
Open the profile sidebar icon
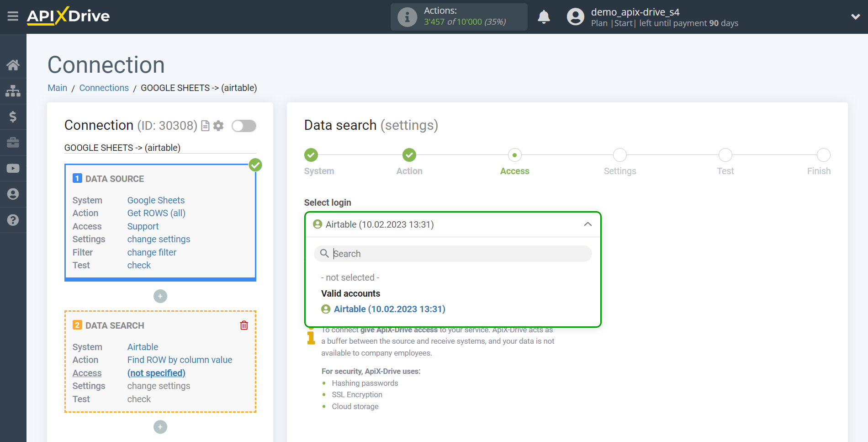click(13, 194)
